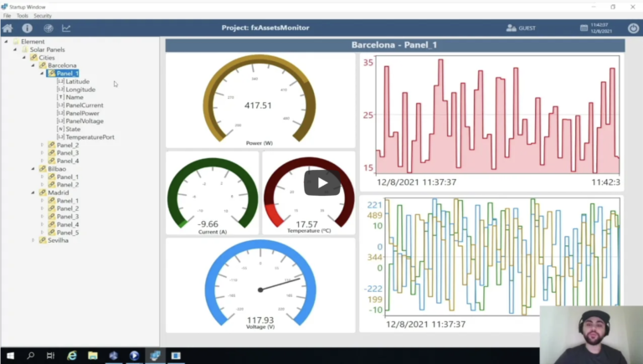643x364 pixels.
Task: Open the Security menu
Action: [x=42, y=16]
